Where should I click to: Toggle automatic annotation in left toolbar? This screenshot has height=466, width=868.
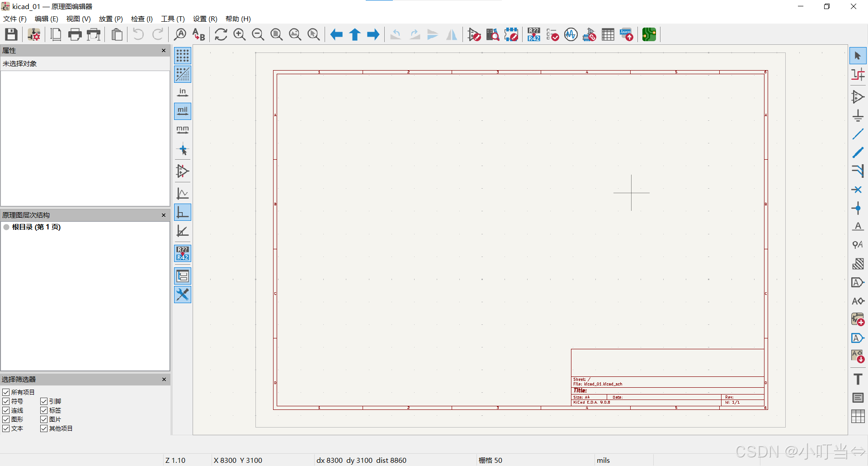[183, 253]
